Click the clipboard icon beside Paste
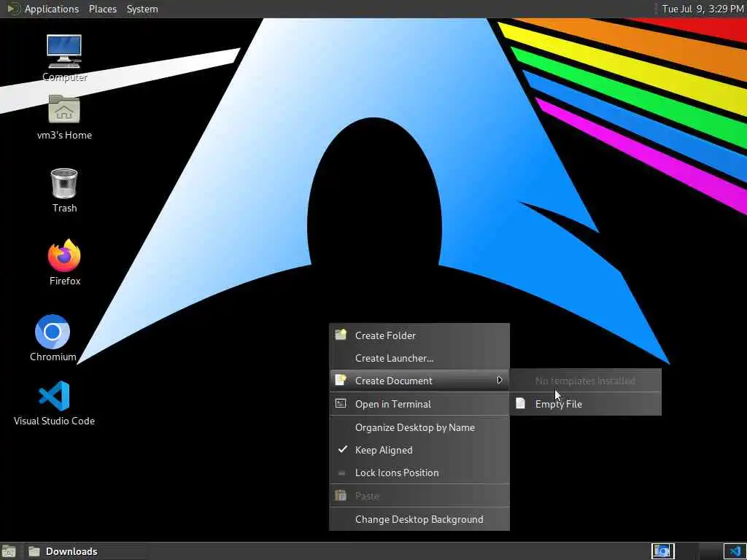The height and width of the screenshot is (560, 747). pyautogui.click(x=341, y=495)
